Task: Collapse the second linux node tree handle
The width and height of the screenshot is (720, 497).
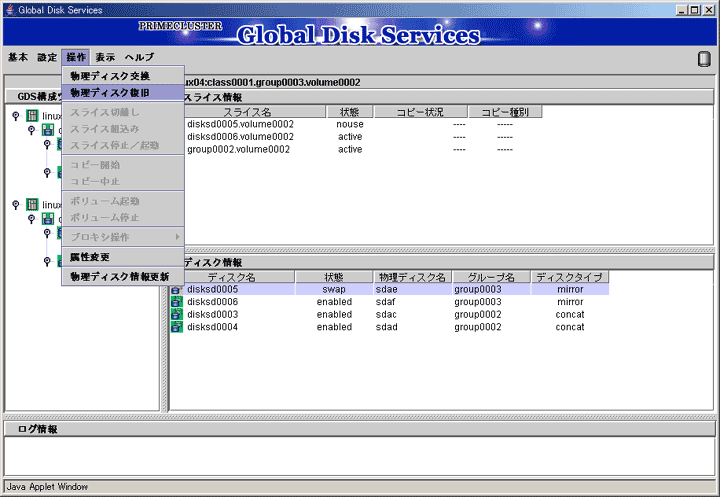Action: [16, 204]
